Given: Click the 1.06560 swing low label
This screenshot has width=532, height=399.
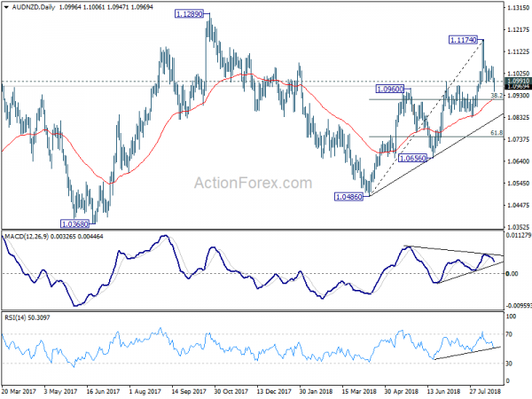Looking at the screenshot, I should tap(414, 158).
